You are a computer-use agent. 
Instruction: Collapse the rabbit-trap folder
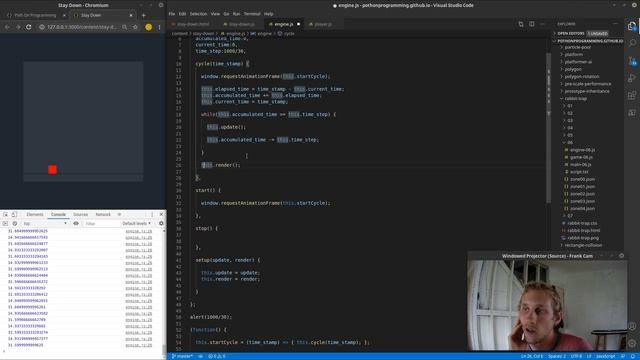[x=576, y=98]
